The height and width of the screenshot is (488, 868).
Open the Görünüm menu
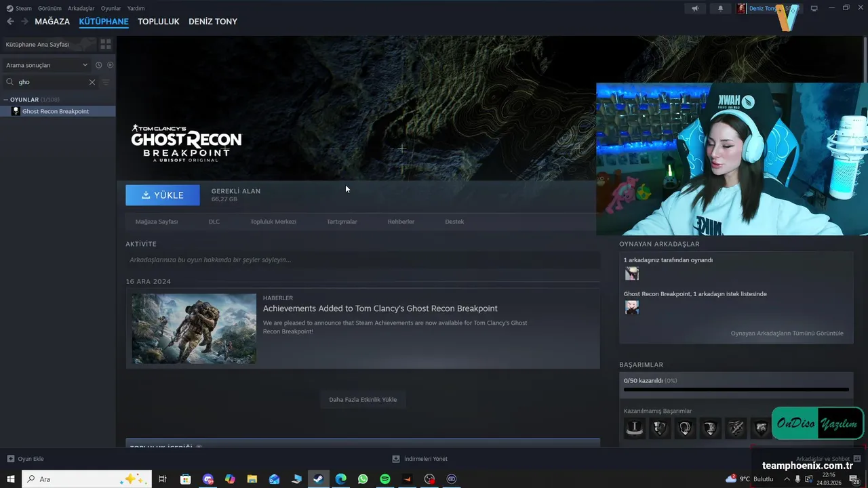50,8
